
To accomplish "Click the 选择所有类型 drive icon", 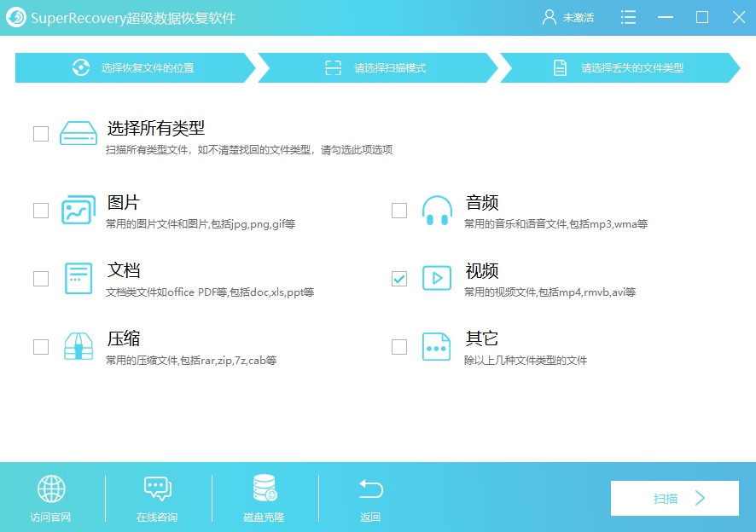I will coord(78,132).
